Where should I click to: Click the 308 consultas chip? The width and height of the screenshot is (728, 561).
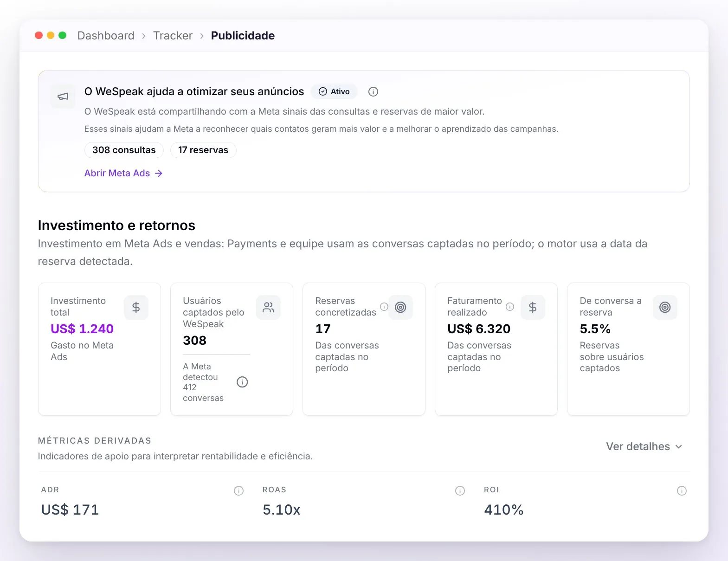click(x=124, y=150)
